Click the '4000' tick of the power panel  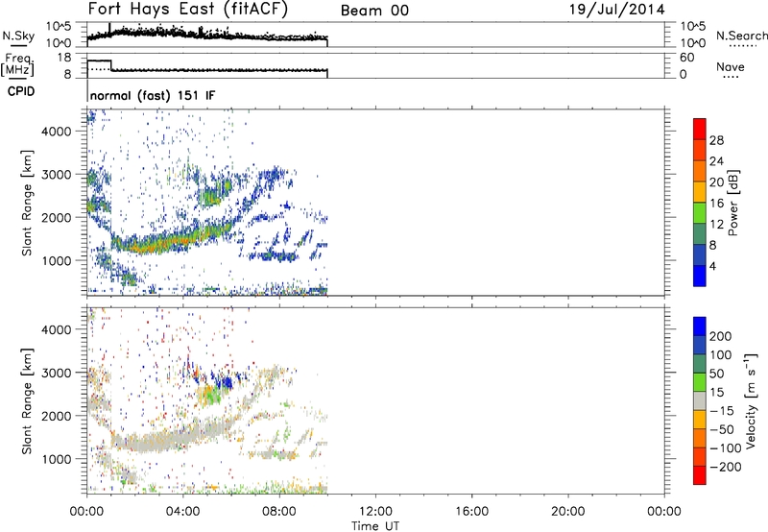point(56,132)
